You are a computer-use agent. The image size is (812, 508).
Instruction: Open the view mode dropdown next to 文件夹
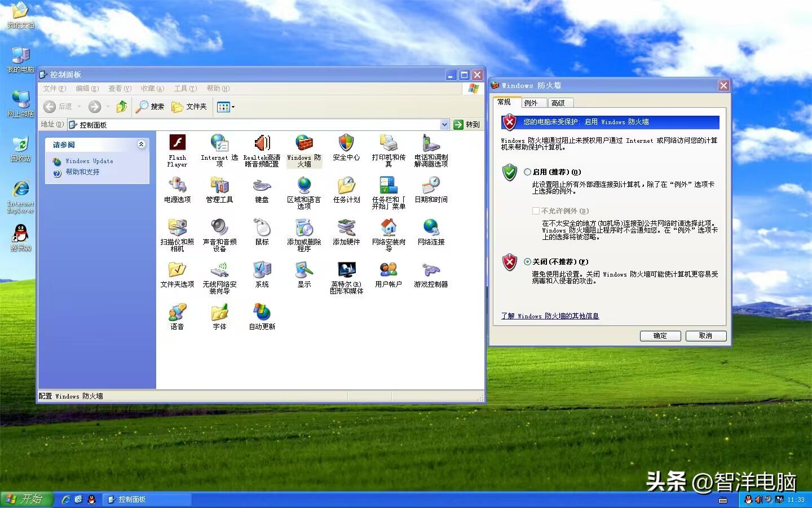click(232, 107)
